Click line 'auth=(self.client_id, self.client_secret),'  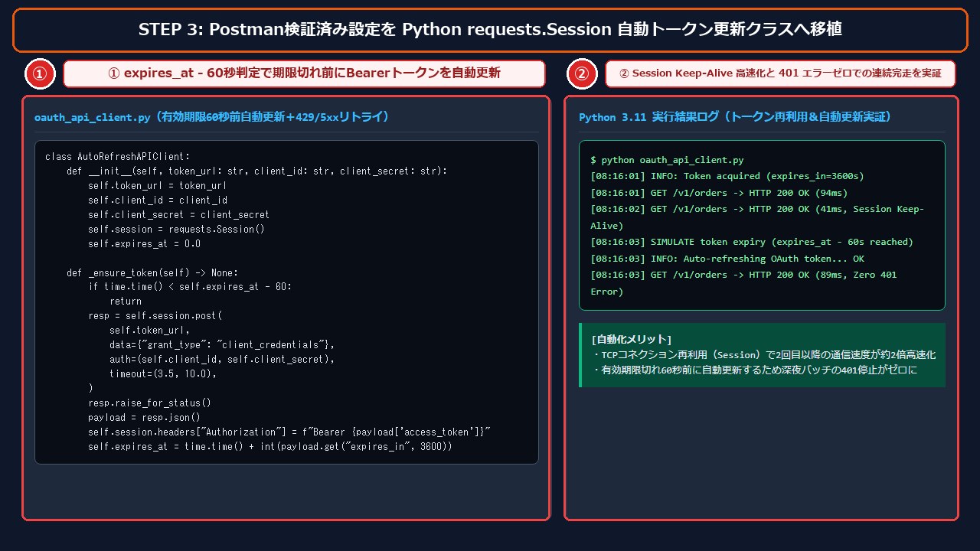coord(222,360)
